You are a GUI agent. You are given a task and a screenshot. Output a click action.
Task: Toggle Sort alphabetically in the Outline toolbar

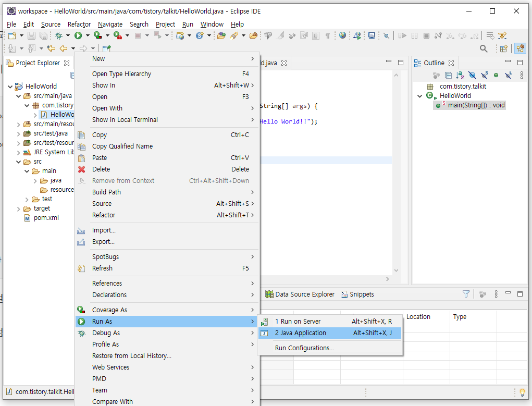[x=461, y=76]
